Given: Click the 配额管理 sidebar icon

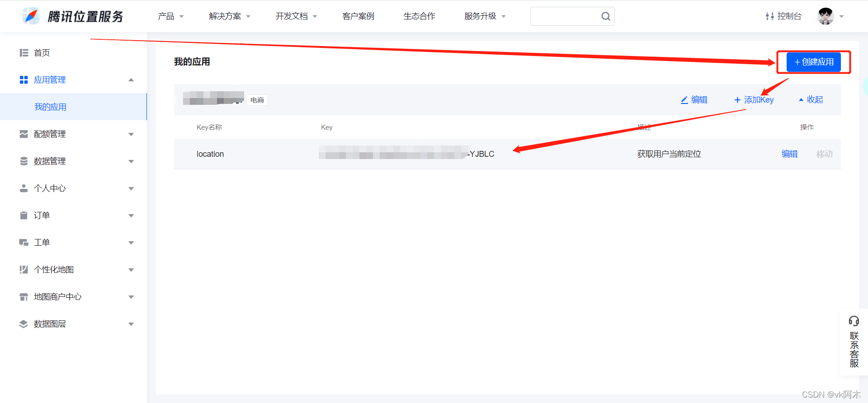Looking at the screenshot, I should tap(24, 134).
